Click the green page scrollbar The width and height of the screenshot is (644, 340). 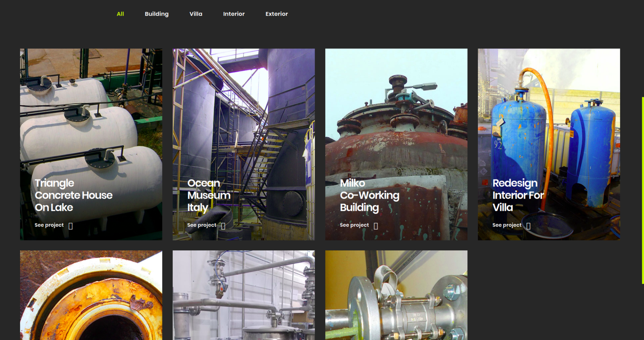click(x=643, y=190)
